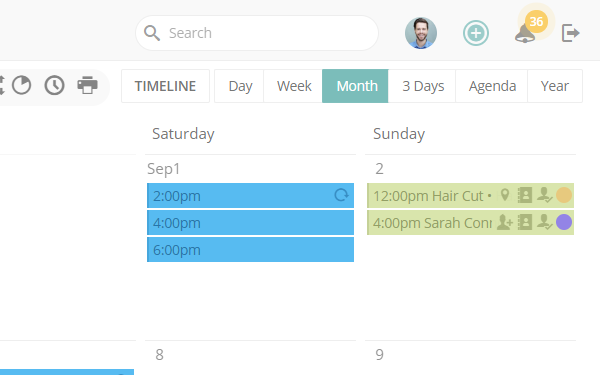Open the user profile avatar
600x375 pixels.
421,33
